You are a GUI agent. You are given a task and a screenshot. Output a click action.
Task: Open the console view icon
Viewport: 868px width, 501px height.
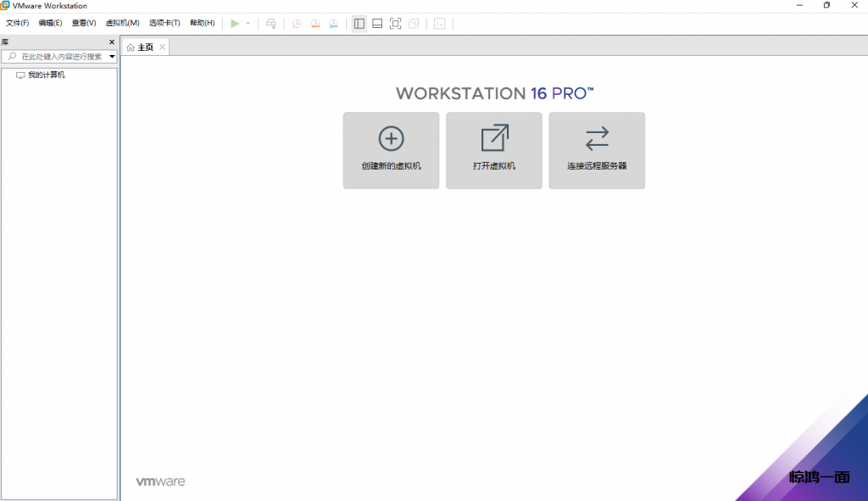pyautogui.click(x=439, y=24)
